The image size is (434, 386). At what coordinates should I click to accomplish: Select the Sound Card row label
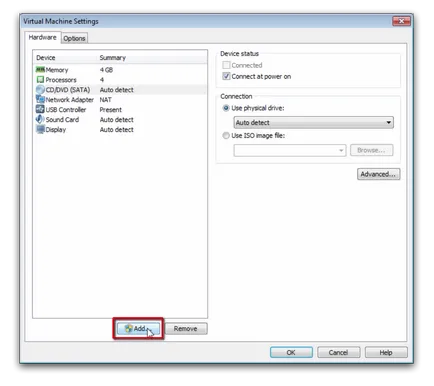(x=62, y=120)
